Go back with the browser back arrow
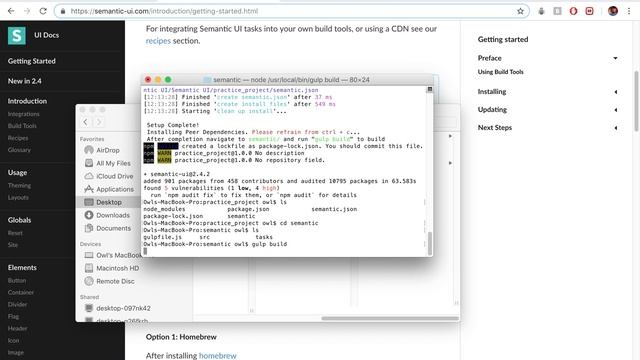The height and width of the screenshot is (360, 640). (11, 11)
